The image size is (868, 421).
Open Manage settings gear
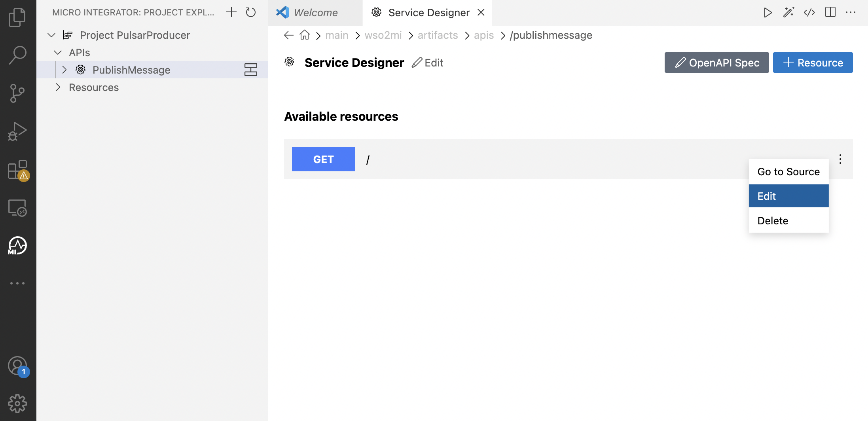17,404
